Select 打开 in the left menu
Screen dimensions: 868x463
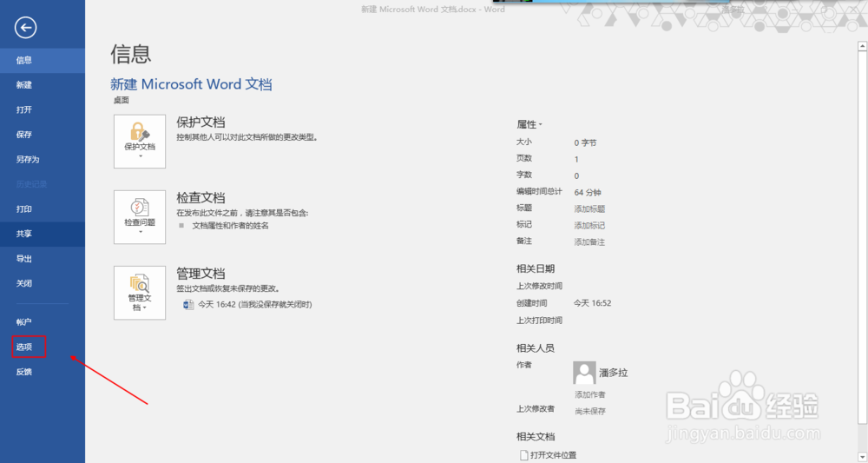click(x=43, y=109)
